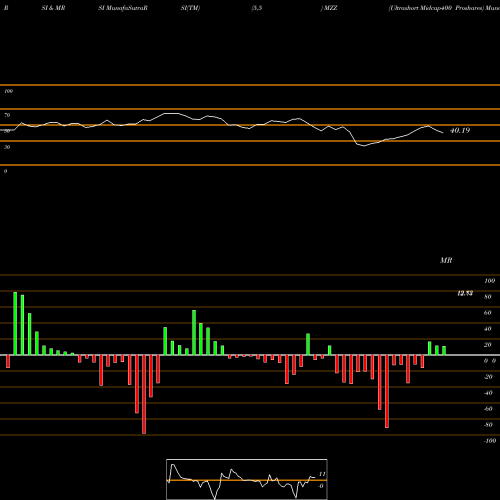Click the deepest red bar near -100
Viewport: 500px width, 500px height.
(x=144, y=394)
